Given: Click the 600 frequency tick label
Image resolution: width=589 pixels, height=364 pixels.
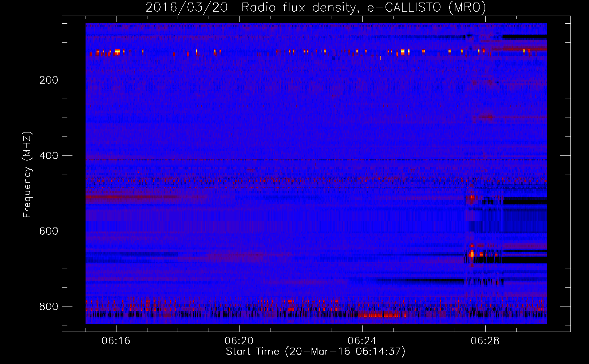Looking at the screenshot, I should click(49, 231).
